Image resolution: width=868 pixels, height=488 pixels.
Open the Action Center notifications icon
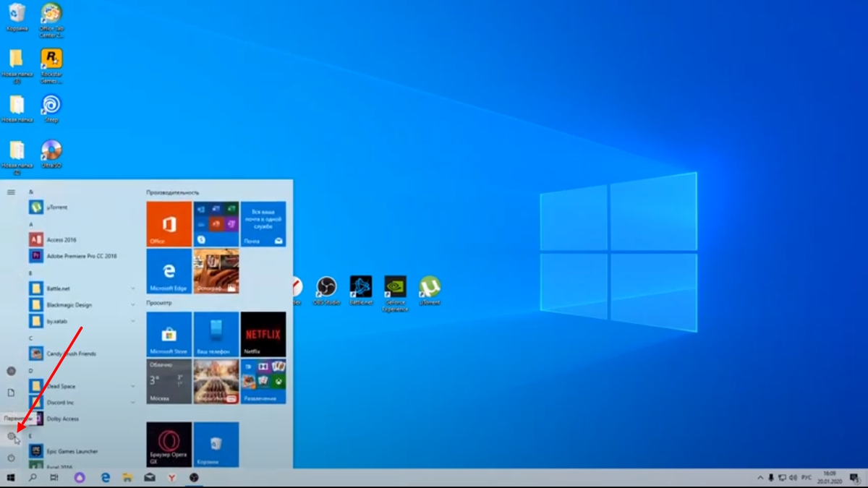pos(854,478)
